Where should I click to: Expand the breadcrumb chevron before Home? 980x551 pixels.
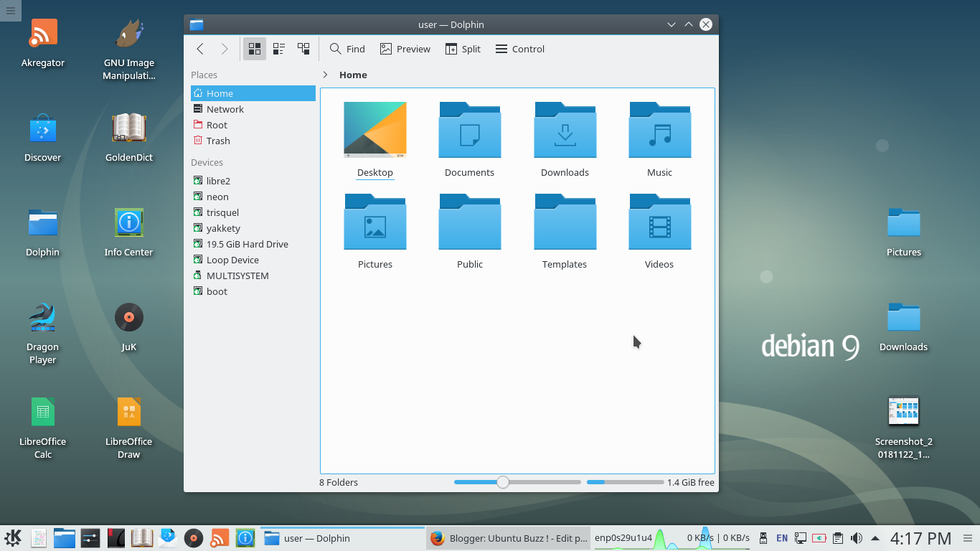[325, 74]
